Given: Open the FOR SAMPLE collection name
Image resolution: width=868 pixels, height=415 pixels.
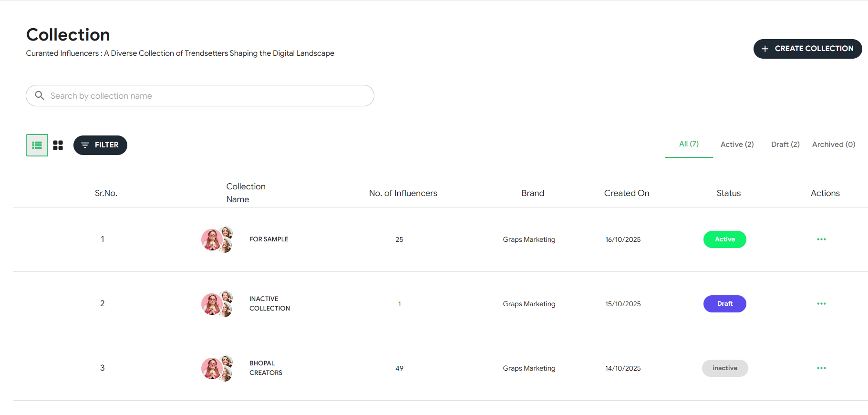Looking at the screenshot, I should click(269, 239).
